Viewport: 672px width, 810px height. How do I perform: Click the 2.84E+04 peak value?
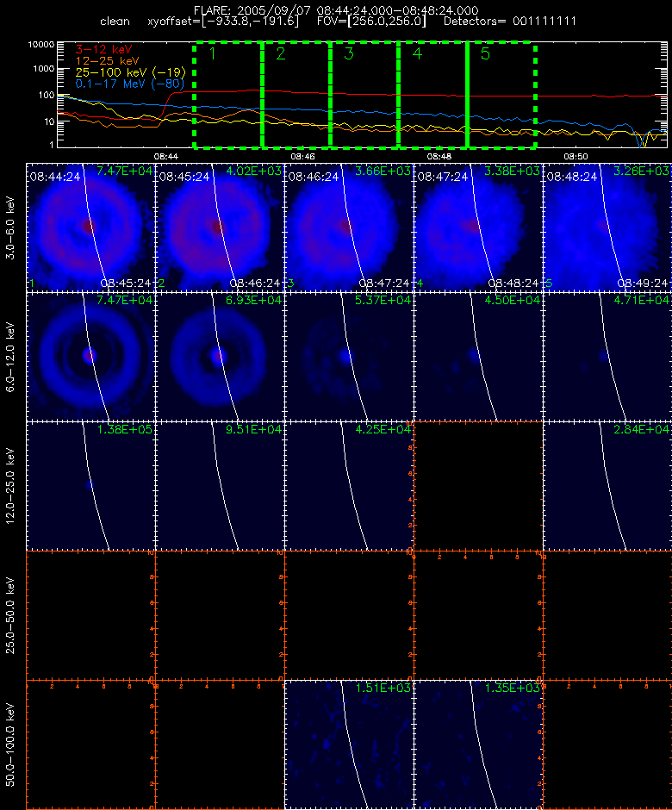(x=642, y=429)
